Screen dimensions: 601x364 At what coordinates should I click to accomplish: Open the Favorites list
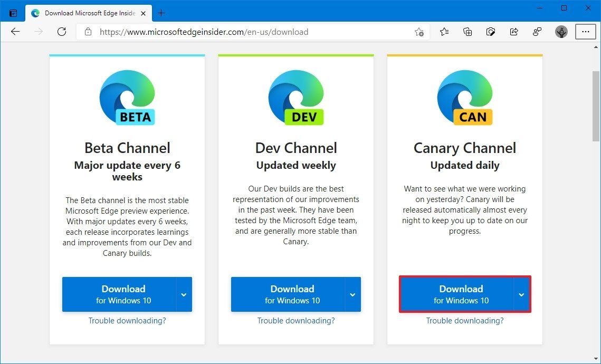(444, 32)
